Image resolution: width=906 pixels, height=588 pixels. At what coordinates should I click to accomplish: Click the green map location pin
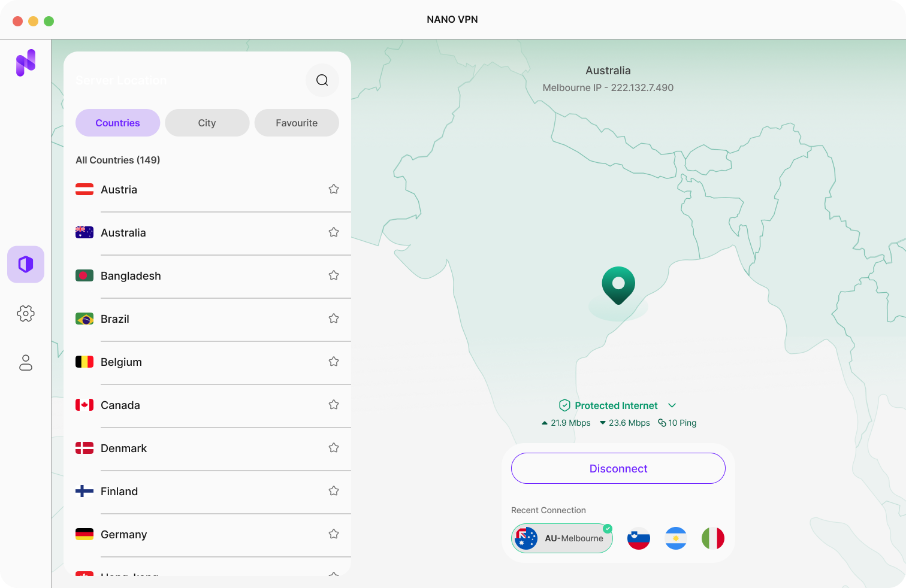pos(618,286)
